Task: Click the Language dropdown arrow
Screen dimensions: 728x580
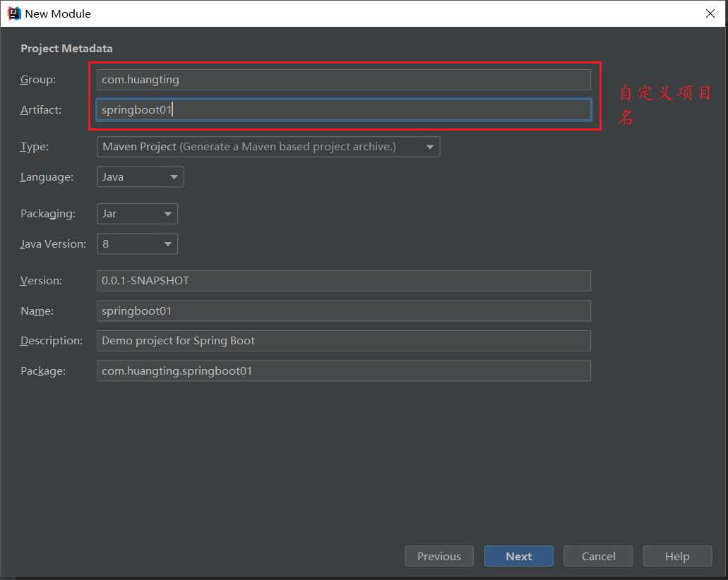Action: [x=174, y=177]
